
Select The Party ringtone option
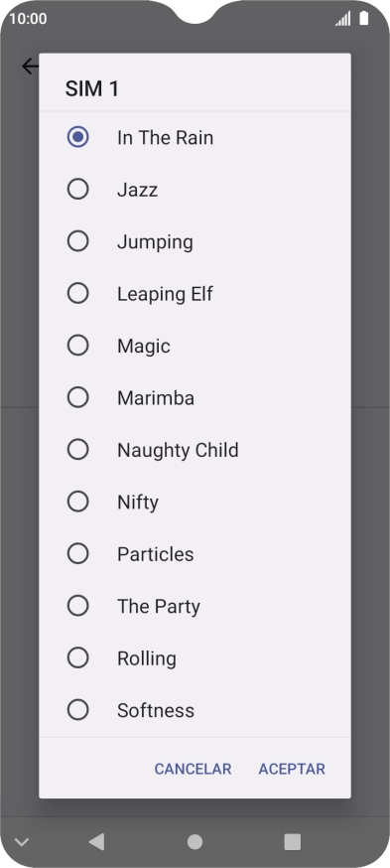(195, 606)
